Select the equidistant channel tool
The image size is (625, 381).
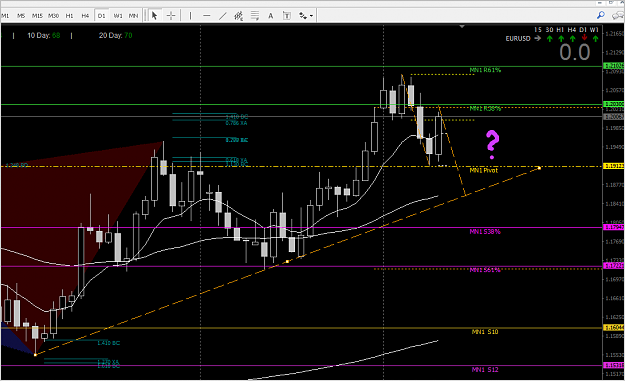pyautogui.click(x=238, y=16)
